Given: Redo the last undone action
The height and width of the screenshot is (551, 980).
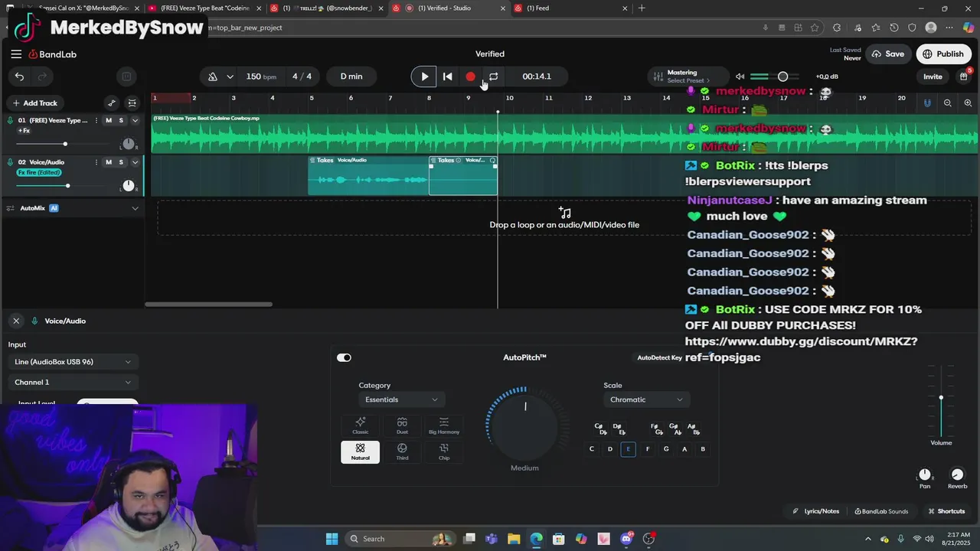Looking at the screenshot, I should coord(43,77).
